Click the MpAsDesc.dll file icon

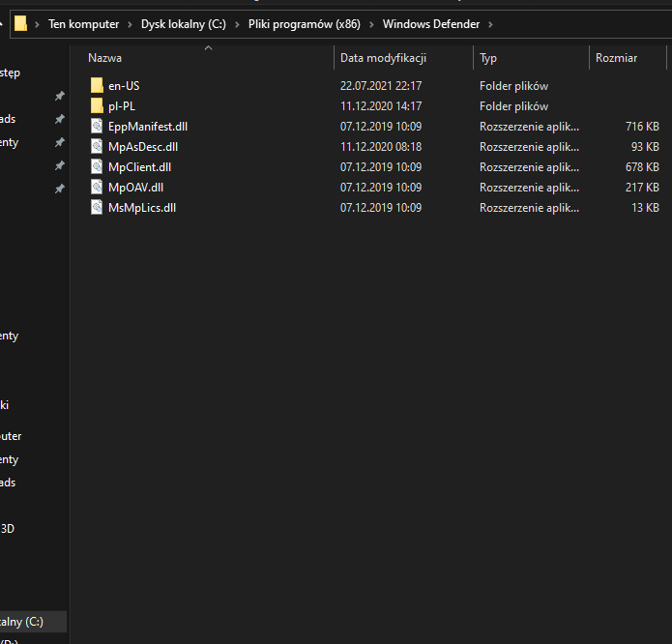tap(97, 147)
